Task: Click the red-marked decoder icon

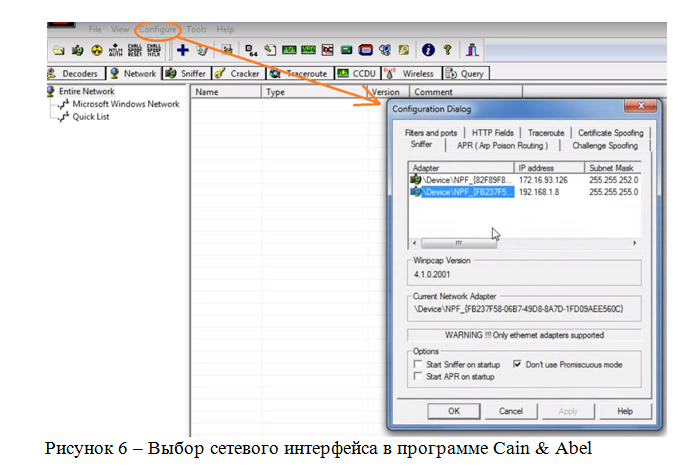Action: point(327,50)
